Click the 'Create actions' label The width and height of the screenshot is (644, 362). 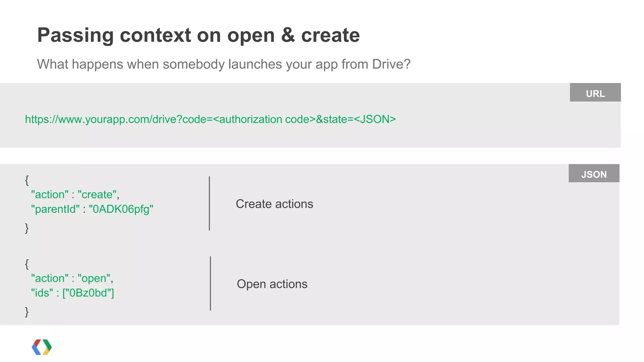(x=275, y=204)
